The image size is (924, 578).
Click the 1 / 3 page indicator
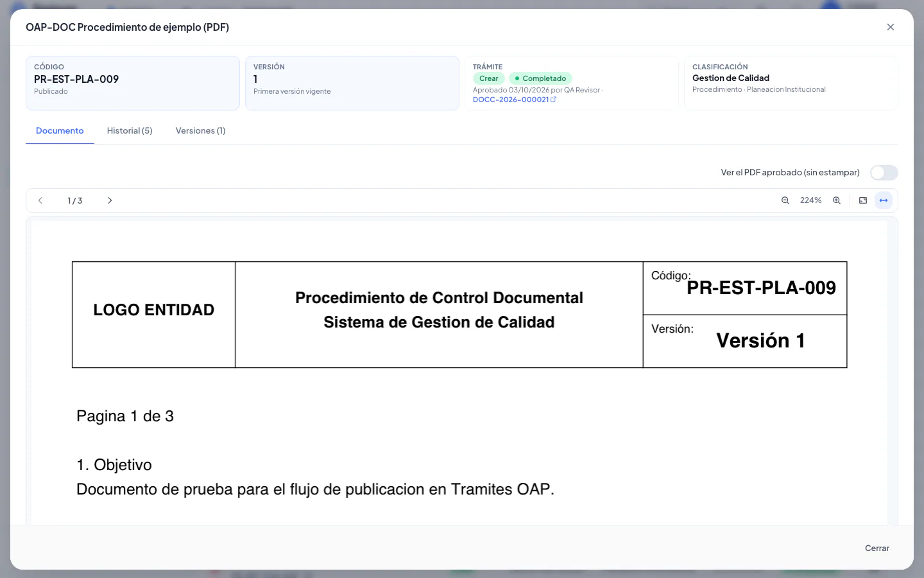74,200
